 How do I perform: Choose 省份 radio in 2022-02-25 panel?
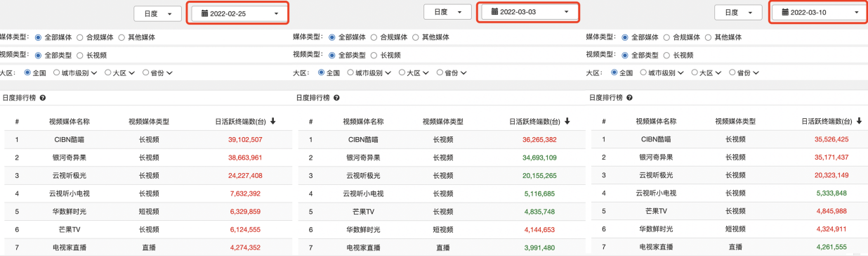[146, 72]
